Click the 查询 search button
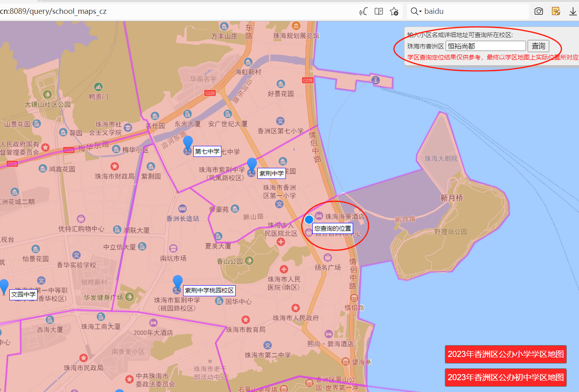This screenshot has width=579, height=392. 538,46
